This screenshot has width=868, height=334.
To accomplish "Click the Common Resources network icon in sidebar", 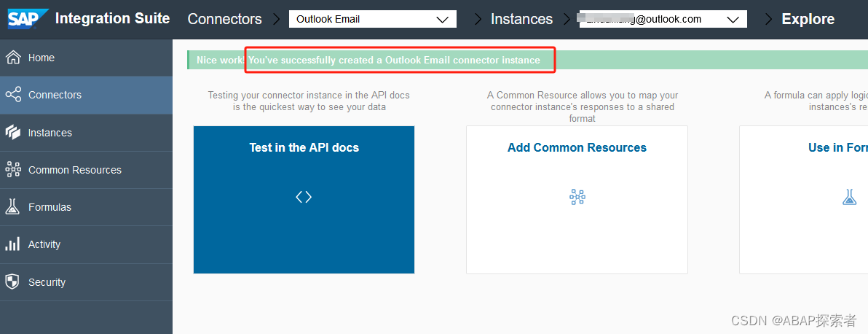I will tap(12, 170).
